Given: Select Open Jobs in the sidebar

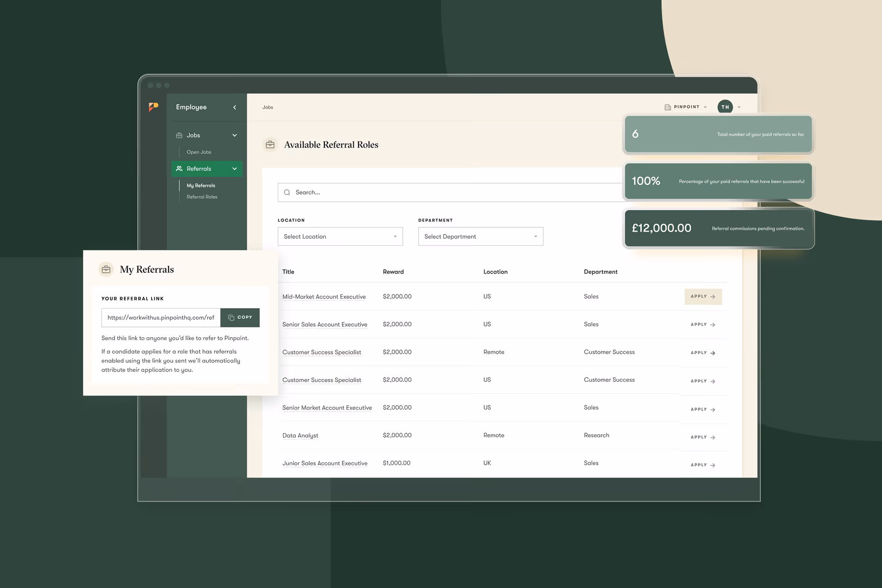Looking at the screenshot, I should click(199, 152).
